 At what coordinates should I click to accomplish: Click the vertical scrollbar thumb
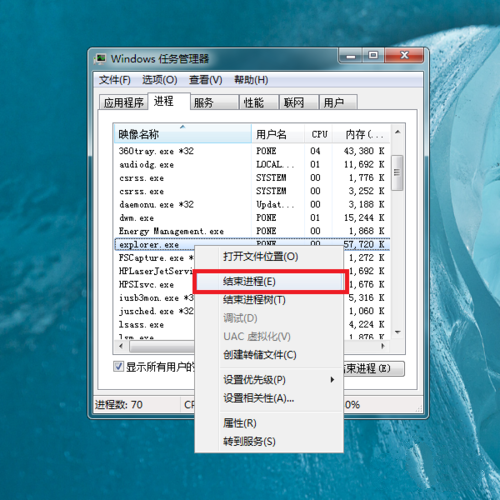click(x=397, y=173)
